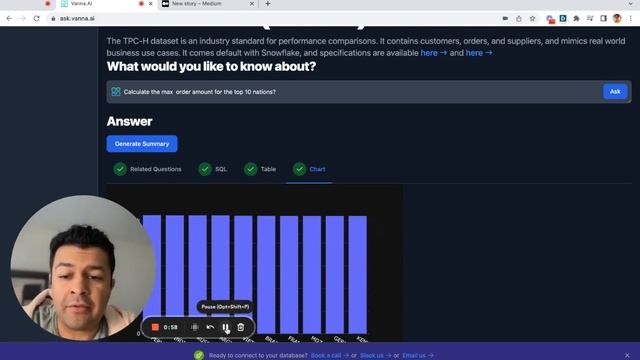Open the Table tab
640x360 pixels.
(x=260, y=169)
